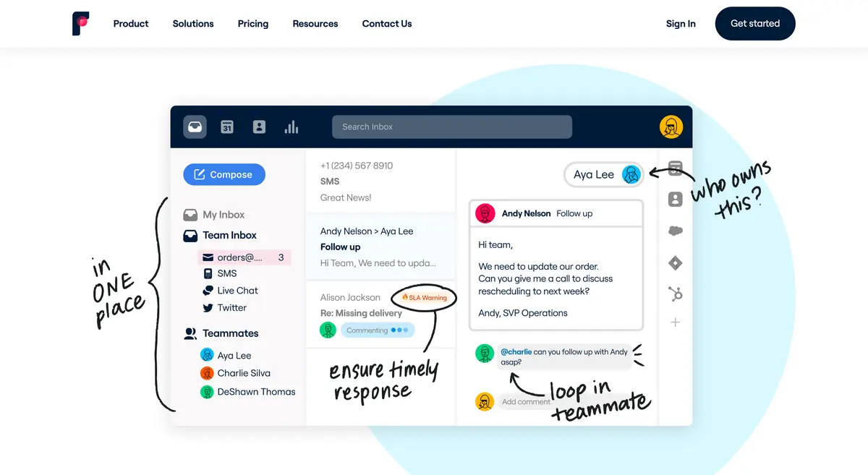Open the Aya Lee assignee pill
Screen dimensions: 868x475
[x=603, y=174]
